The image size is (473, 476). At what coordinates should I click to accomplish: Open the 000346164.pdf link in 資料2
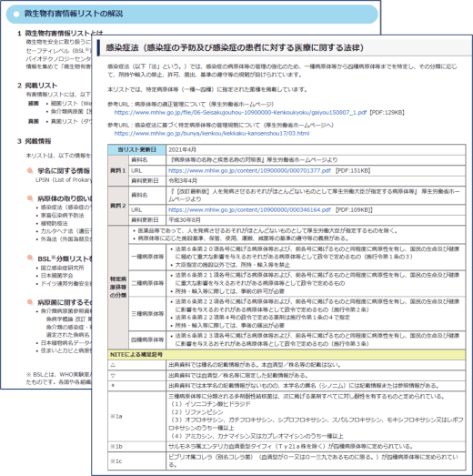click(x=249, y=209)
